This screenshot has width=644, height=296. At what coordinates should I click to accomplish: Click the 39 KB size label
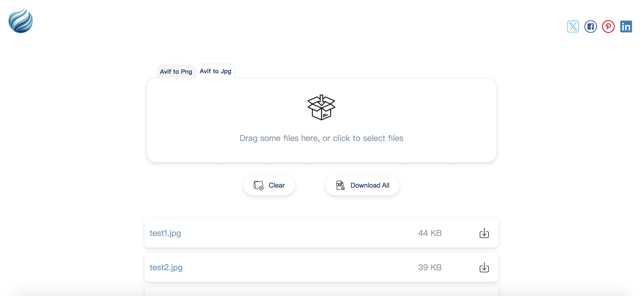click(430, 267)
